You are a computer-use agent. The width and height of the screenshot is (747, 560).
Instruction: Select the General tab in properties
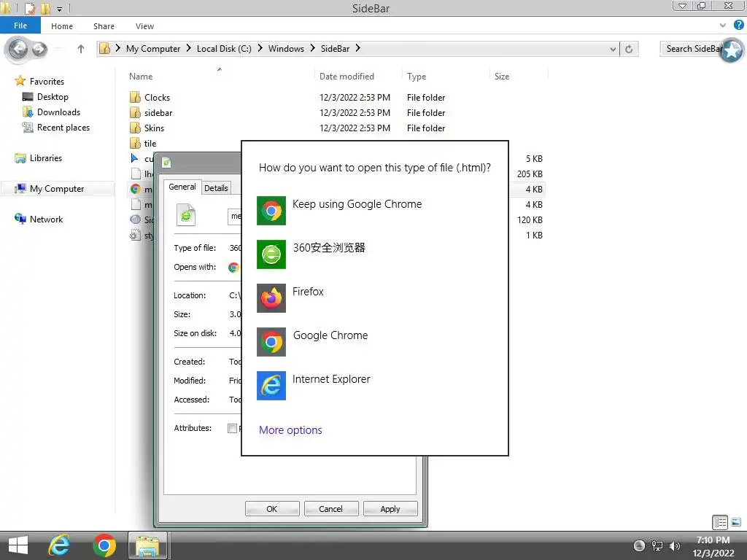(x=182, y=187)
